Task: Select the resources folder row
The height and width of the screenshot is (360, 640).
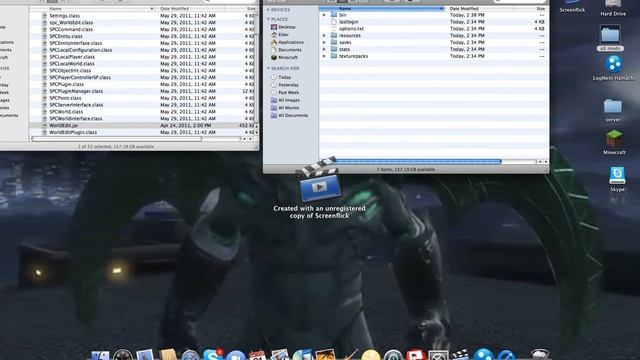Action: (x=433, y=36)
